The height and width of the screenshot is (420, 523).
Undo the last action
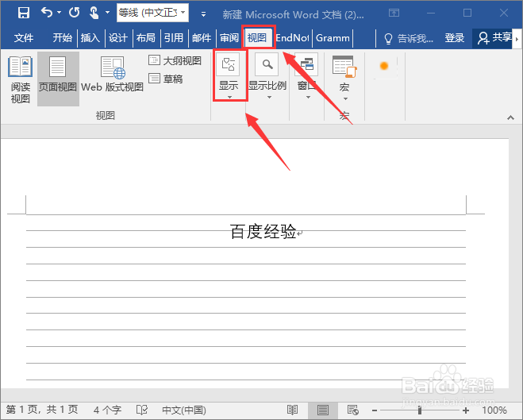point(47,13)
